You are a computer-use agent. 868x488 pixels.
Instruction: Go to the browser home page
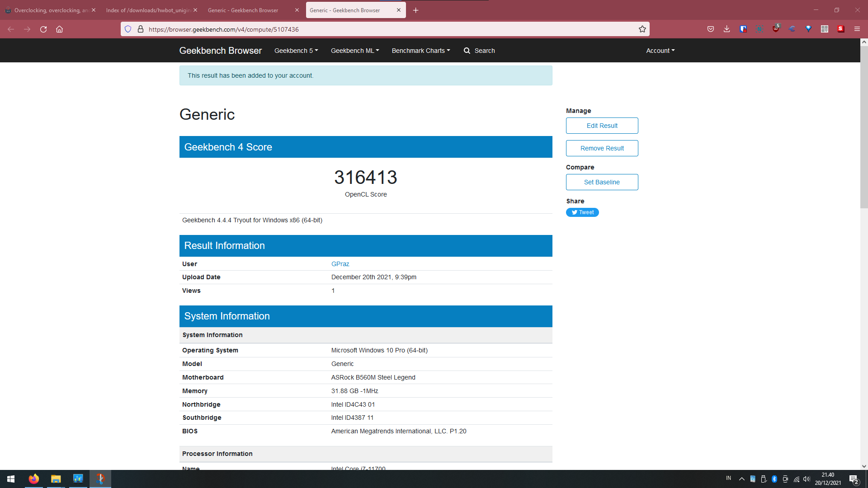tap(59, 29)
